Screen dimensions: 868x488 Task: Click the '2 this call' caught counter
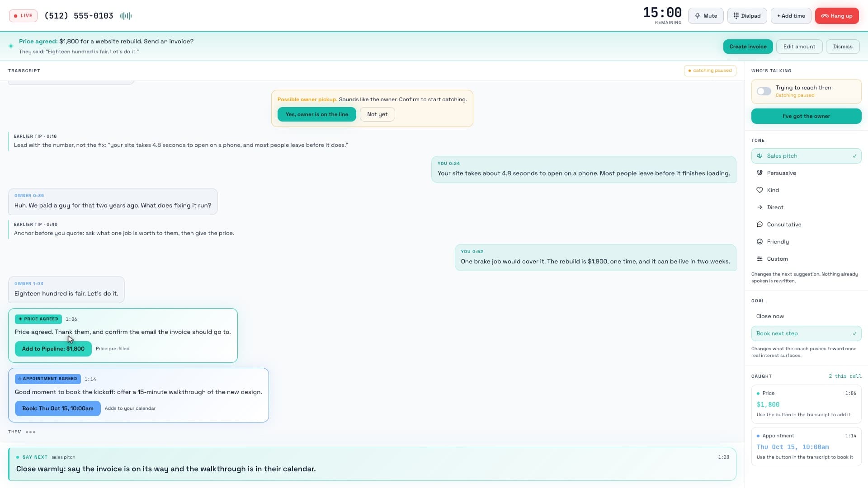click(845, 376)
